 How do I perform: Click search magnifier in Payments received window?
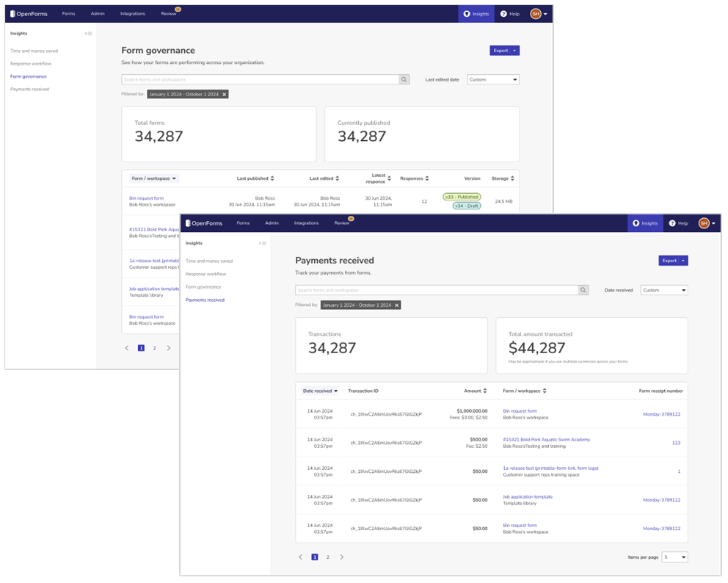point(583,290)
